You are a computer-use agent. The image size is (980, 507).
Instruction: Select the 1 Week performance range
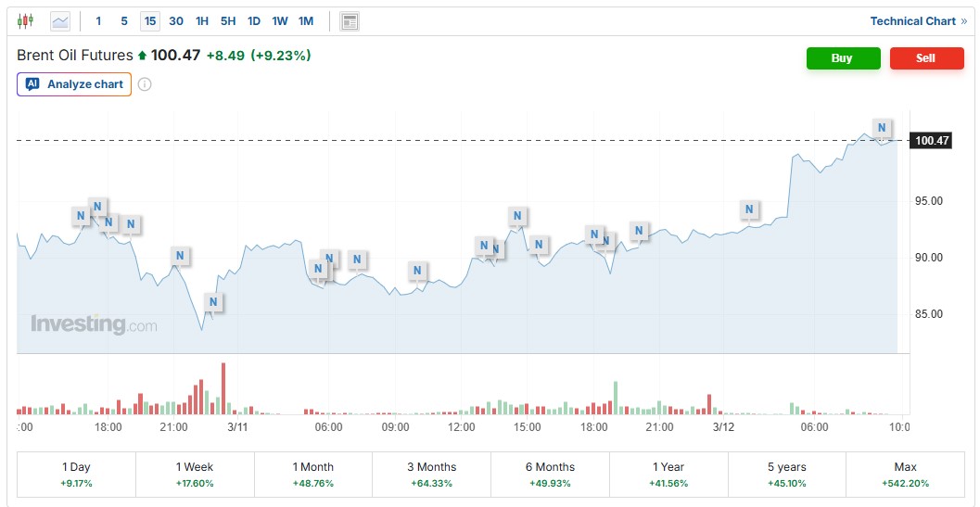pyautogui.click(x=195, y=475)
